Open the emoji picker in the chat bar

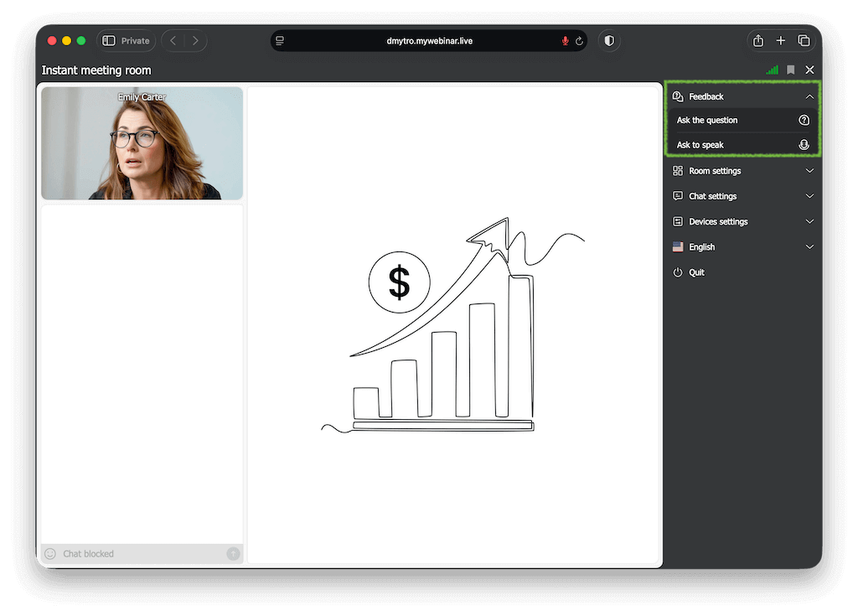pyautogui.click(x=50, y=553)
